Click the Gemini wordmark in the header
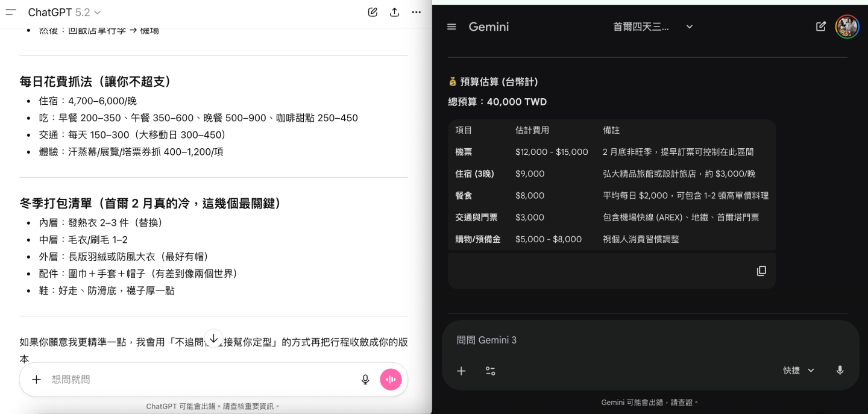 (x=488, y=27)
